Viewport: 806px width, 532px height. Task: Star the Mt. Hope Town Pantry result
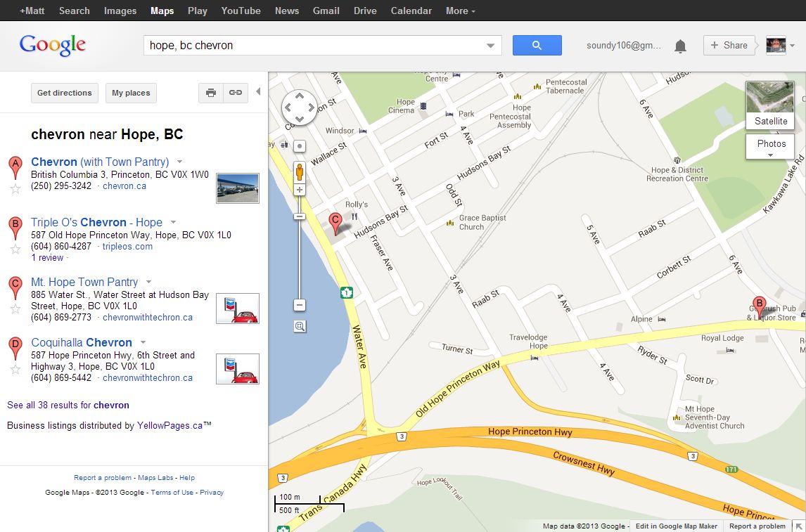[15, 309]
